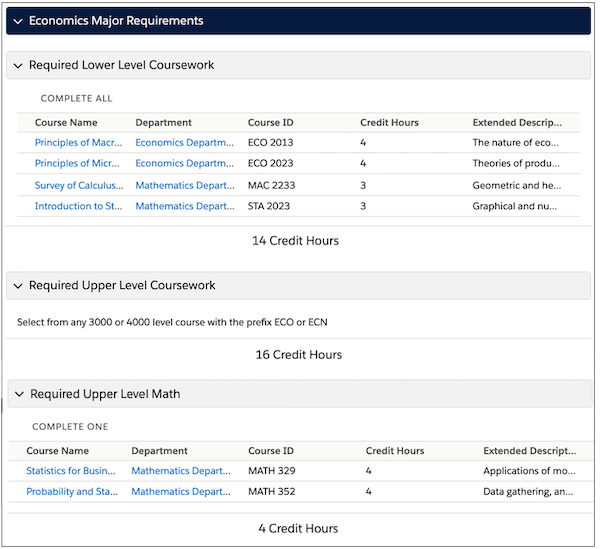Click Course Name header in upper level math table

coord(57,451)
